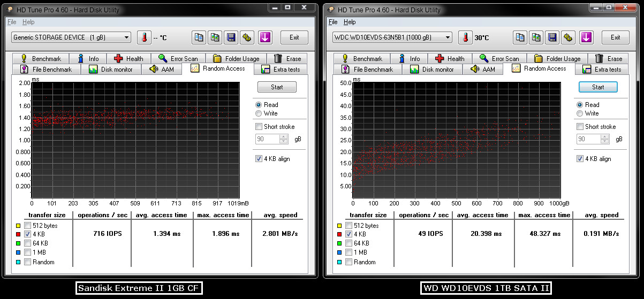Click purple down-arrow icon in the left window
The image size is (644, 299).
266,37
